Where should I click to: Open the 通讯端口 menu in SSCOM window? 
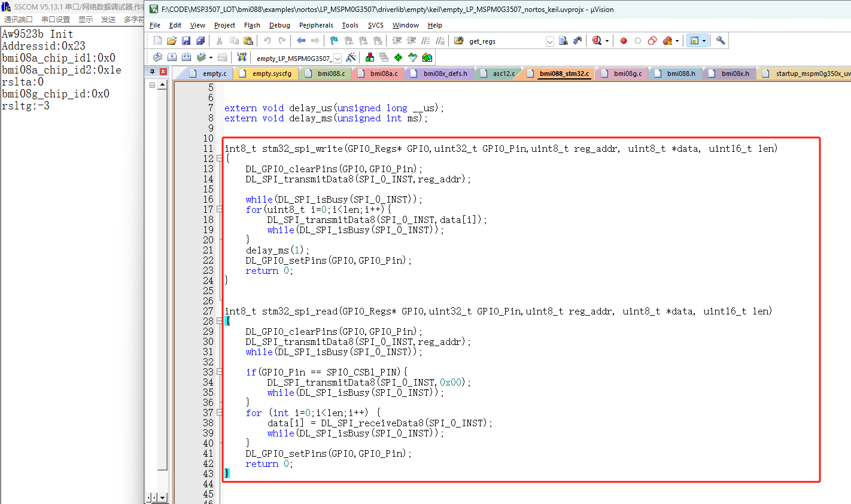[x=19, y=20]
